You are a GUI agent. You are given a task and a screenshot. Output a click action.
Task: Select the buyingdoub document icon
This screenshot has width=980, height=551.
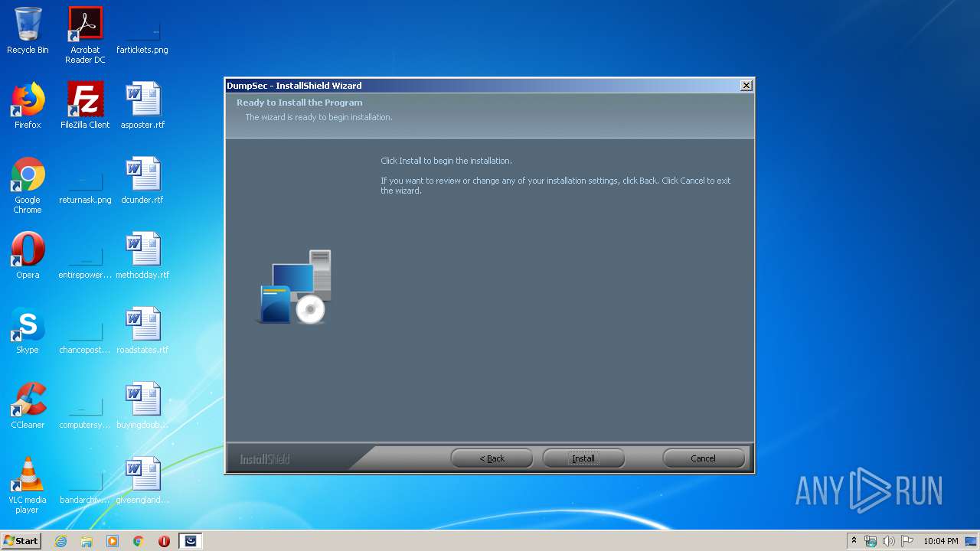(x=142, y=406)
